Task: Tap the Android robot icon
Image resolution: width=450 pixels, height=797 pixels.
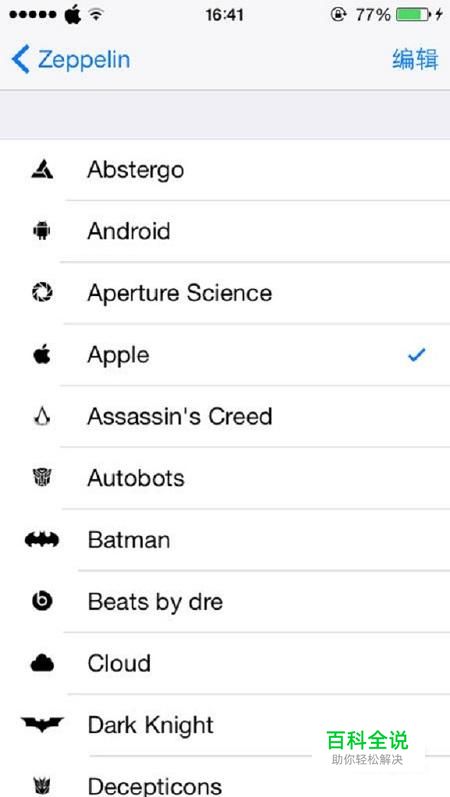Action: pos(42,231)
